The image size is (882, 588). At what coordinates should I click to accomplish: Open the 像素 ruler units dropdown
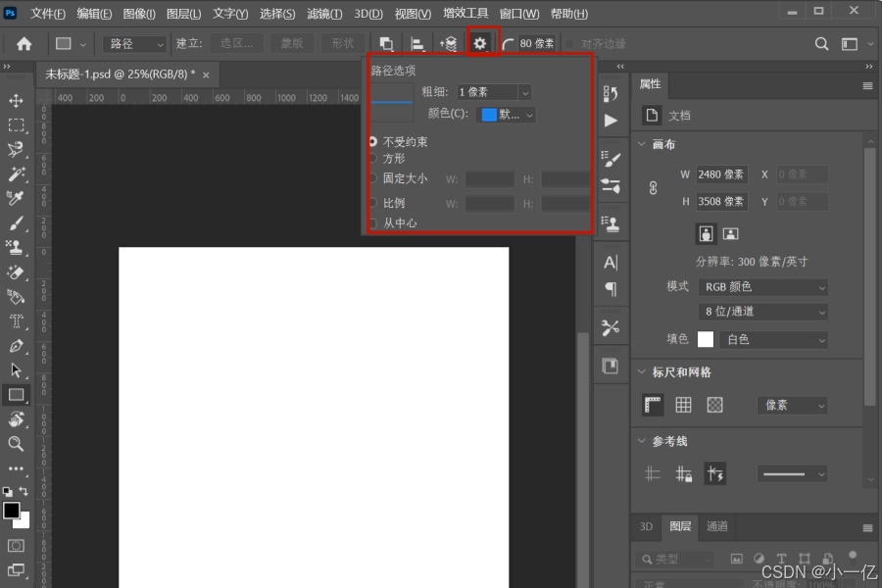[x=793, y=405]
